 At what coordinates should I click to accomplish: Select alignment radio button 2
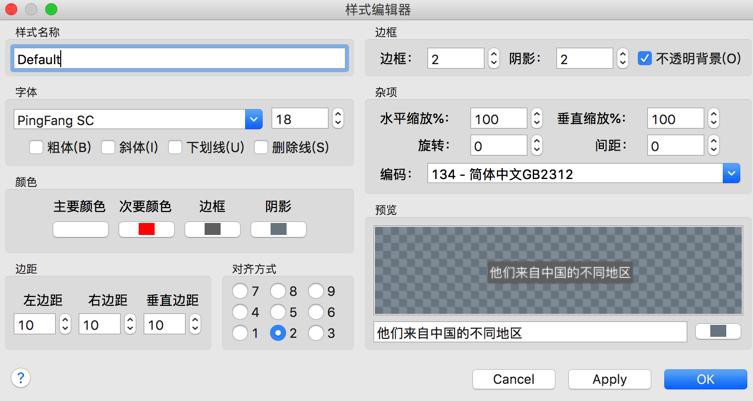[x=278, y=333]
